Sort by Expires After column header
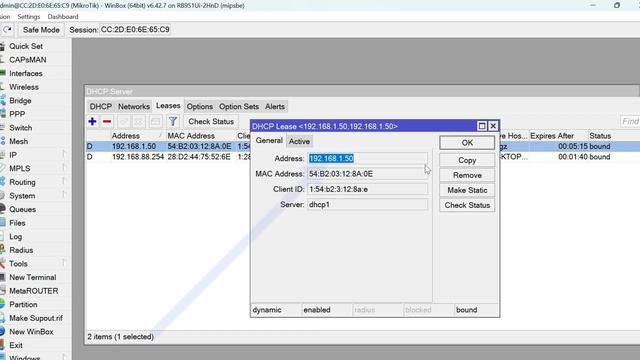 (552, 136)
